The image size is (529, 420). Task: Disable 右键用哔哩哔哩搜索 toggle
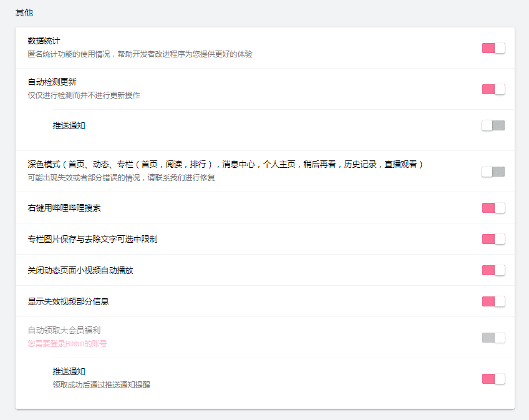click(x=493, y=208)
